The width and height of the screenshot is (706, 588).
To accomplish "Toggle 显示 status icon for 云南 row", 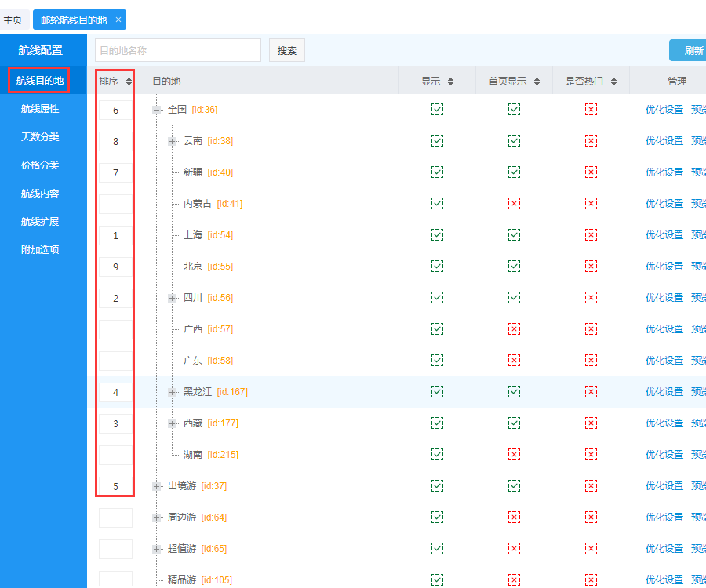I will click(437, 141).
